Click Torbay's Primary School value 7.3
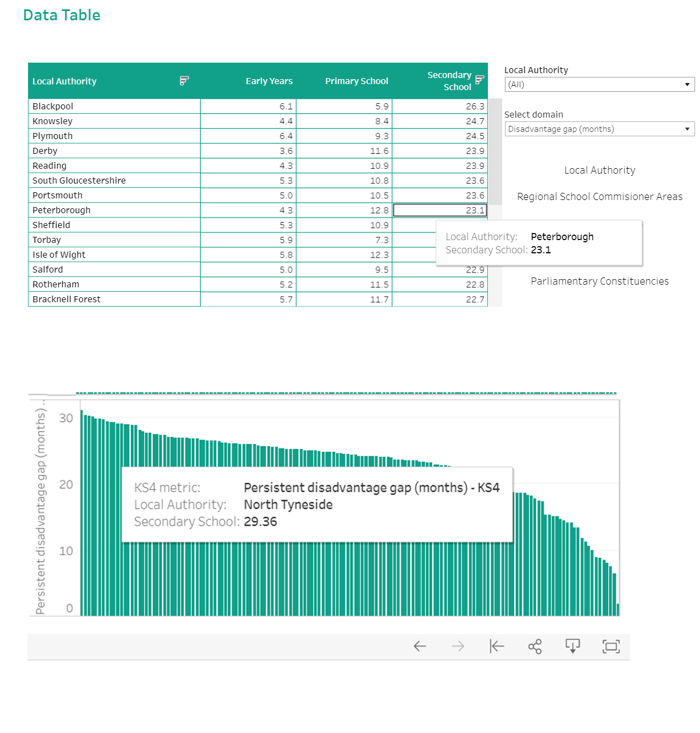Image resolution: width=700 pixels, height=733 pixels. click(x=382, y=240)
